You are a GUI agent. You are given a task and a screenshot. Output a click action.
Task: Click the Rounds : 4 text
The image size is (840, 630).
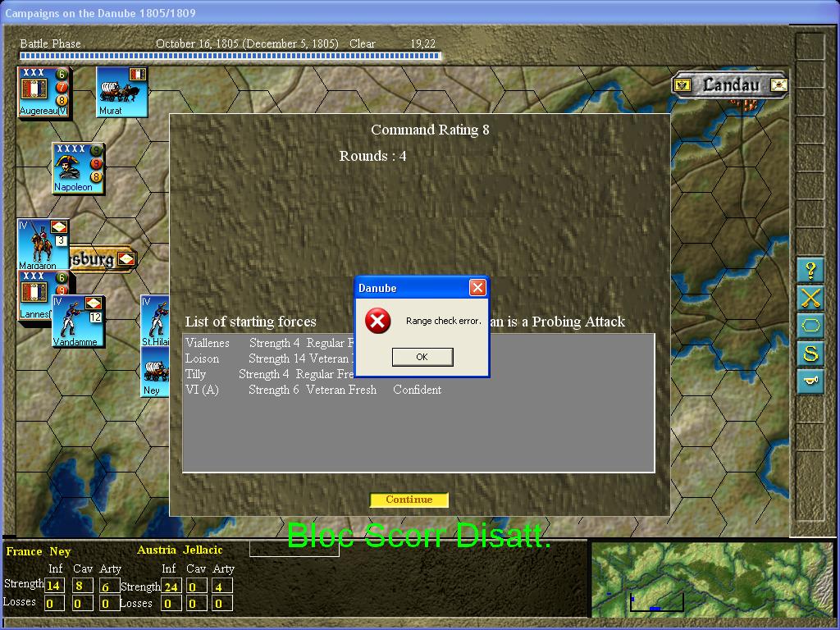[372, 156]
